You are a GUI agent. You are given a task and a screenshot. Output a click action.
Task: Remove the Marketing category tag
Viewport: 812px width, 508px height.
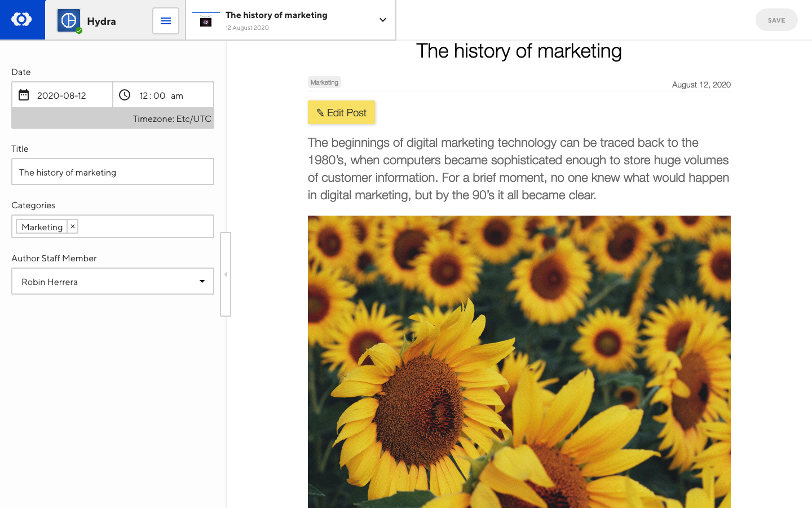(73, 226)
